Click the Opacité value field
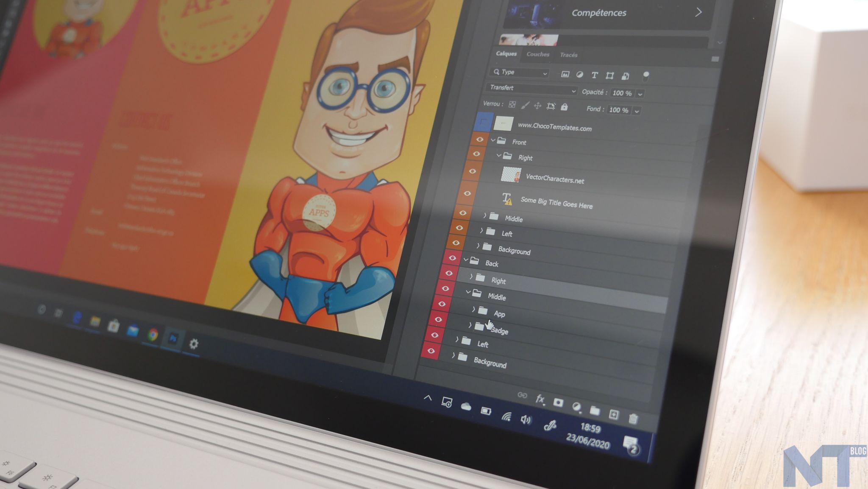868x489 pixels. pos(622,93)
